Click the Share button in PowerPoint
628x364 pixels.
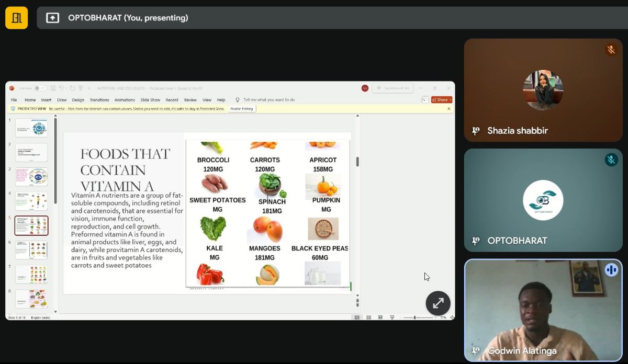click(442, 100)
